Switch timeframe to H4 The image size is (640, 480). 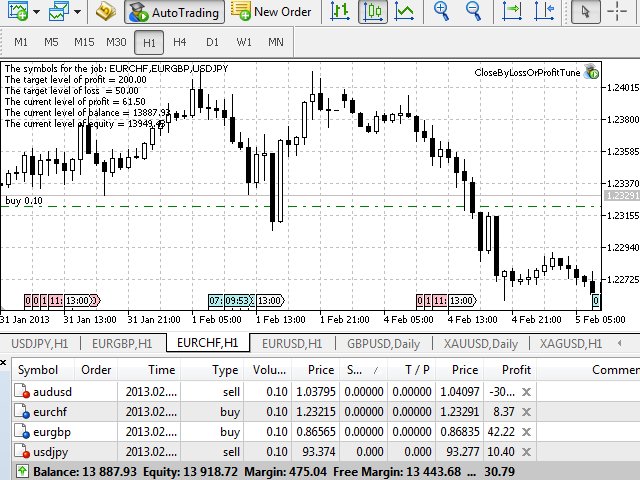(180, 42)
